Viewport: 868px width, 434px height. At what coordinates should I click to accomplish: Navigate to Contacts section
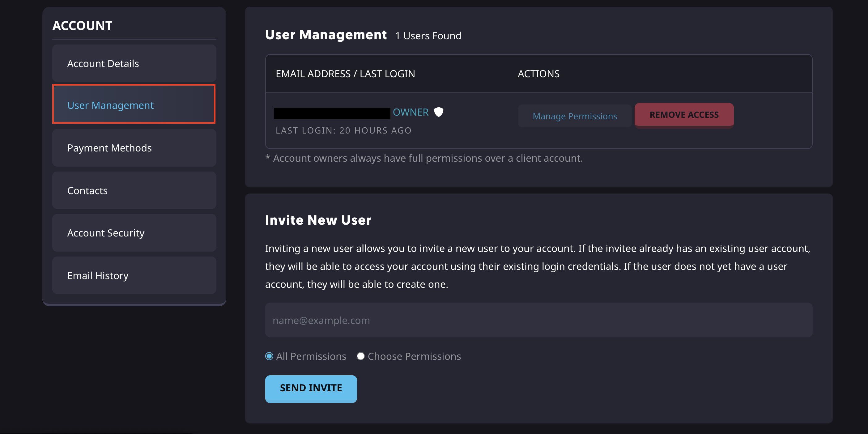point(134,190)
